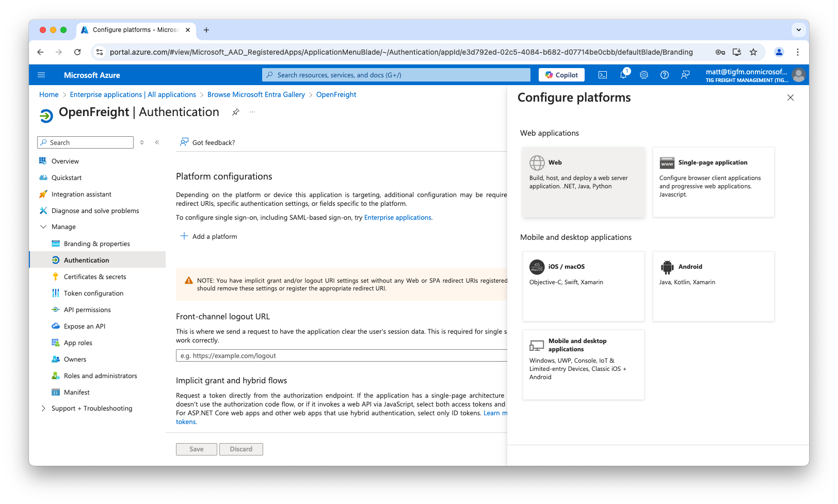838x504 pixels.
Task: Click Add a platform
Action: pos(208,236)
